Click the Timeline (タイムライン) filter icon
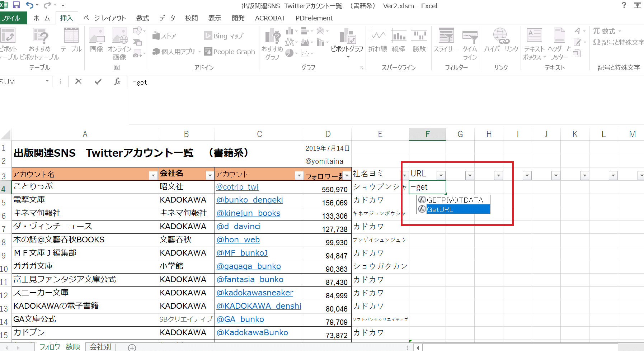644x351 pixels. pyautogui.click(x=470, y=44)
